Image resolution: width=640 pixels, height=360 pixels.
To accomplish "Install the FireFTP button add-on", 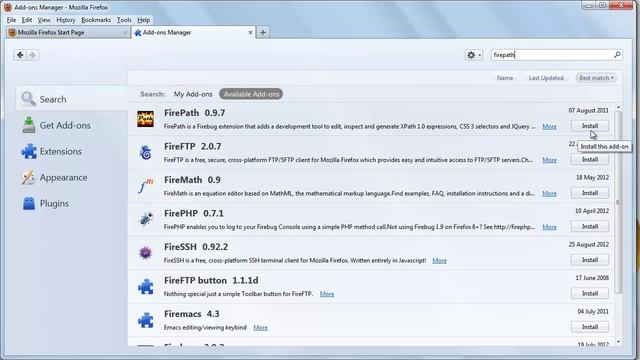I will (590, 293).
